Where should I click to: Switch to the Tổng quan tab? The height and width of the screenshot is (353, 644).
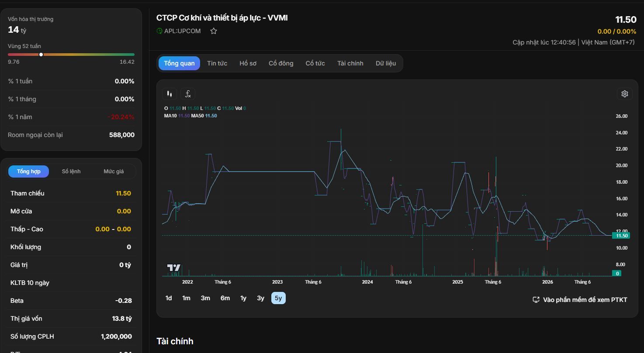179,63
